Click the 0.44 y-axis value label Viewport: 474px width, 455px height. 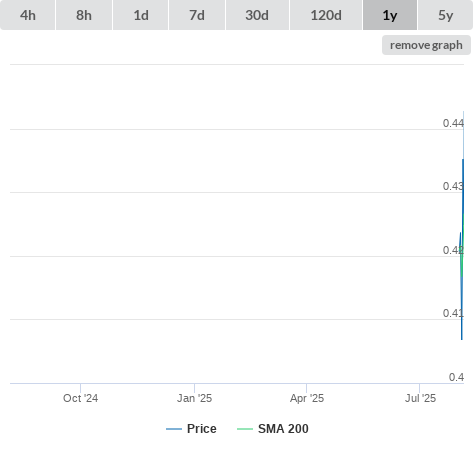[x=453, y=123]
